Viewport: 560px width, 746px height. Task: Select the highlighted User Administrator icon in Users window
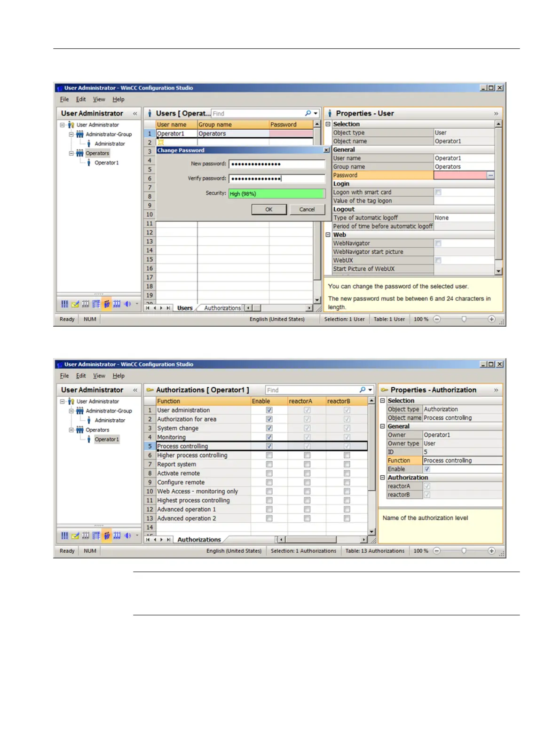click(x=107, y=304)
